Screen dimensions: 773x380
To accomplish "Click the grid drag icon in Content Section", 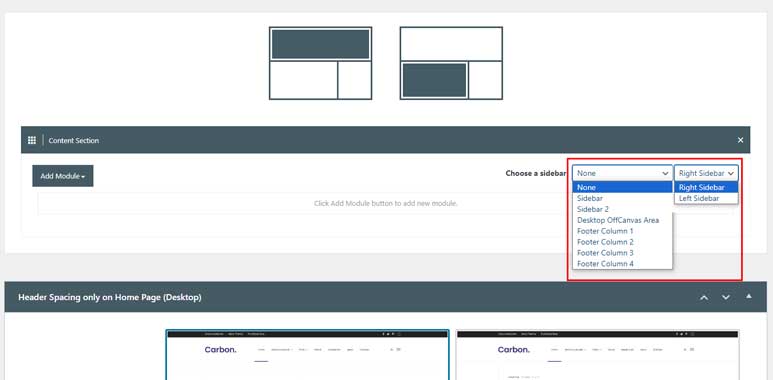I will (x=32, y=140).
